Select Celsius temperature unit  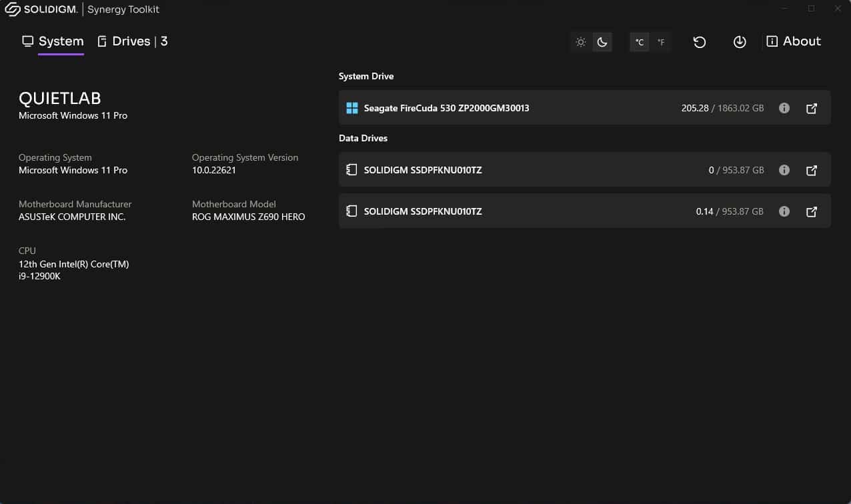(x=640, y=42)
